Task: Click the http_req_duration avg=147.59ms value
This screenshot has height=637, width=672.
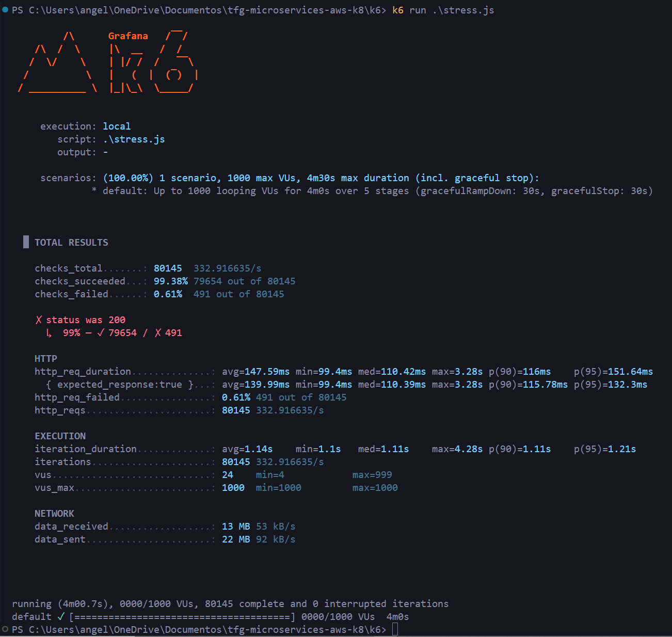Action: point(256,372)
